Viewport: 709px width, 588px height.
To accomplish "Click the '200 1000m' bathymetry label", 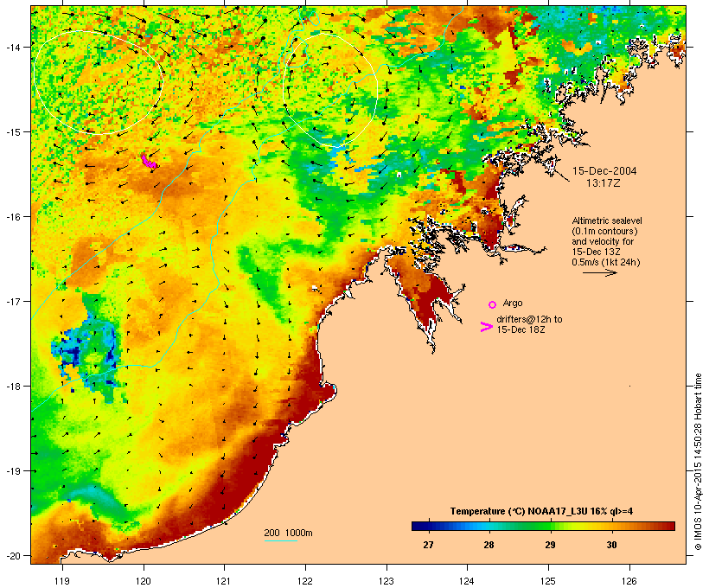I will [x=288, y=533].
